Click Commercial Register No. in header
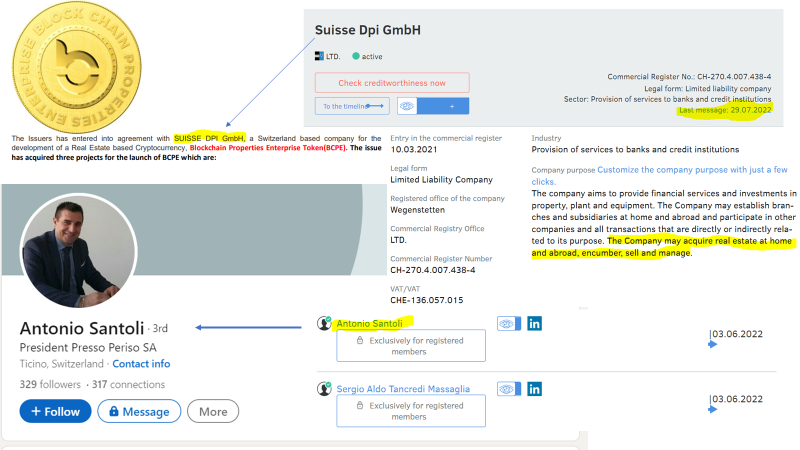The width and height of the screenshot is (800, 450). [689, 77]
